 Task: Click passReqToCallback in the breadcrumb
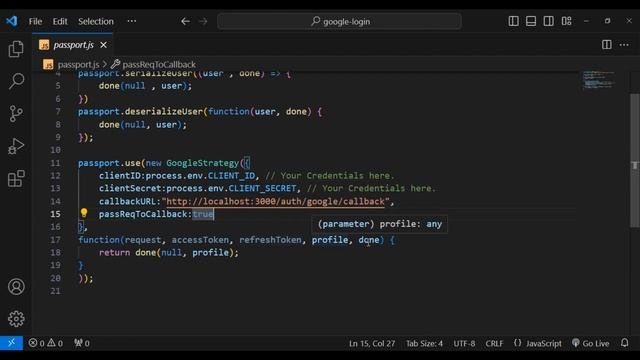point(159,64)
